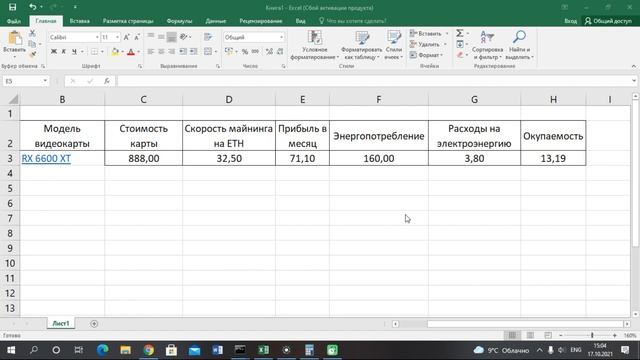Viewport: 640px width, 360px height.
Task: Toggle bold formatting (Ж)
Action: [x=53, y=52]
